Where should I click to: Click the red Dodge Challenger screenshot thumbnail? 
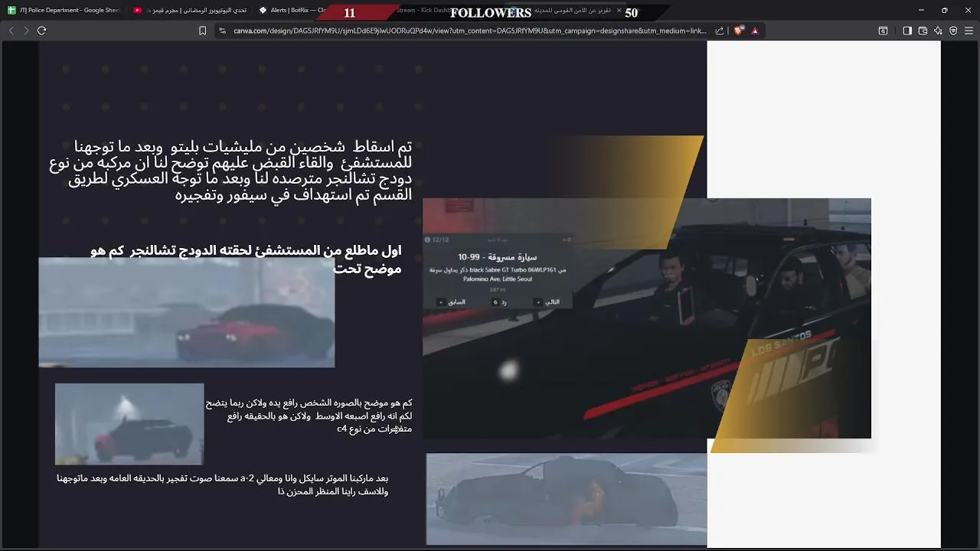point(187,312)
